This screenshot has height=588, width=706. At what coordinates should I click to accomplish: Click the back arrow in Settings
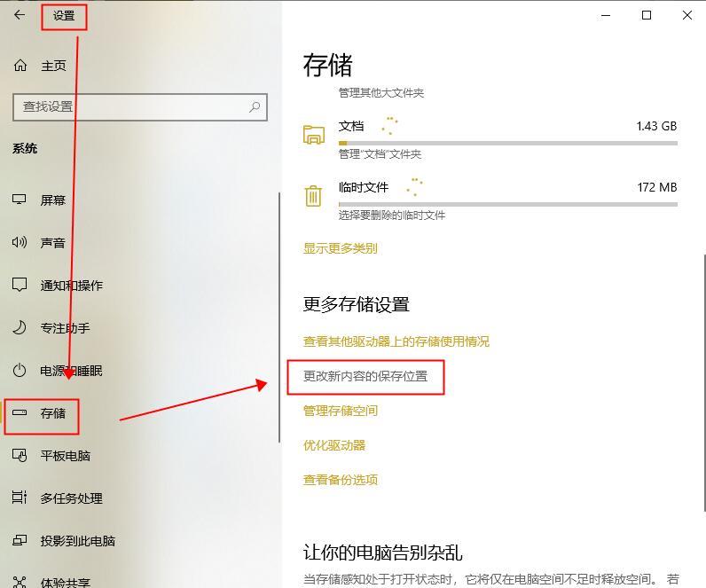(20, 15)
